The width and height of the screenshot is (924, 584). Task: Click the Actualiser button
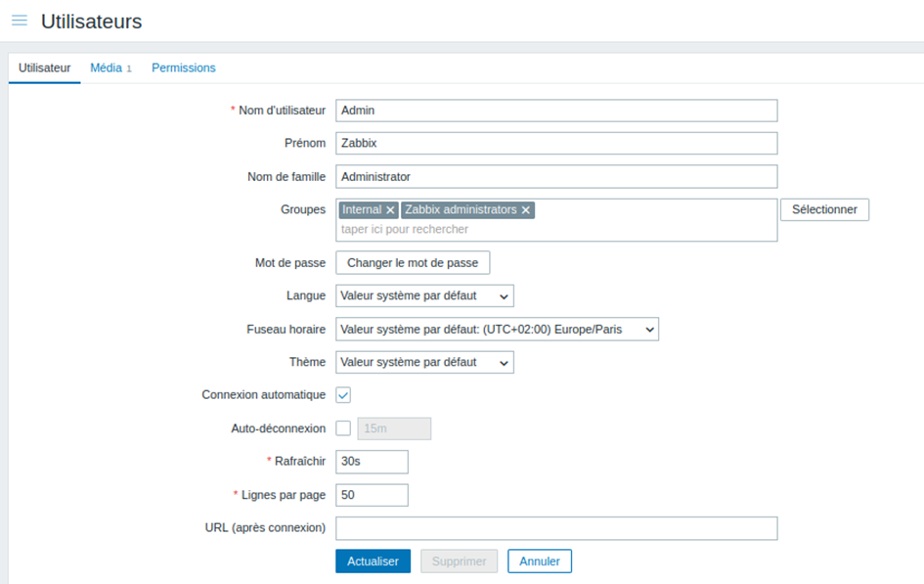pyautogui.click(x=373, y=562)
